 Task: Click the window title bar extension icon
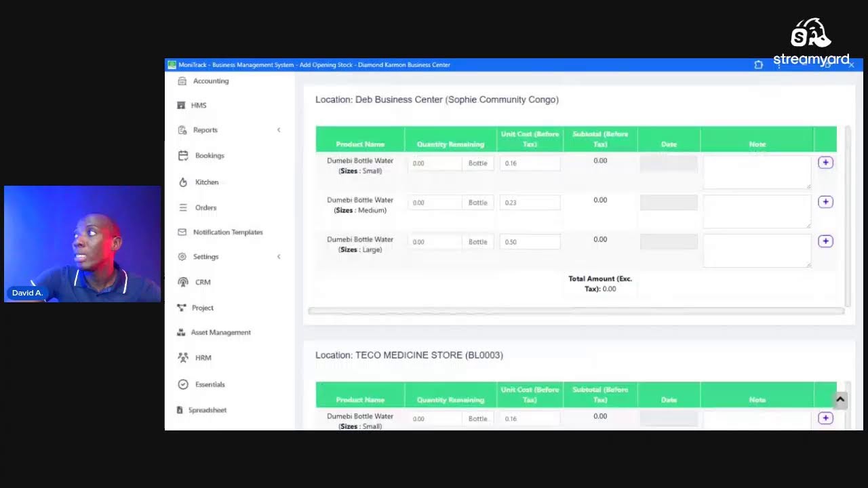point(758,65)
